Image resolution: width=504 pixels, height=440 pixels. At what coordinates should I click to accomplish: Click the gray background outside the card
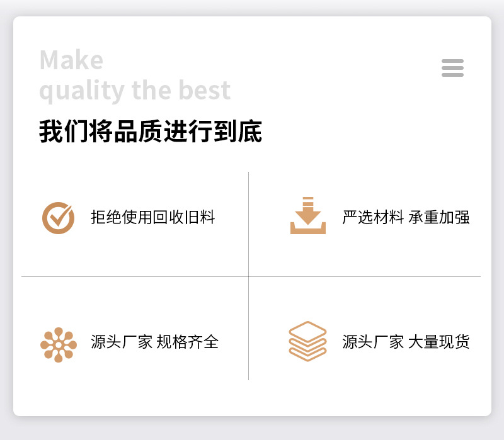point(252,429)
